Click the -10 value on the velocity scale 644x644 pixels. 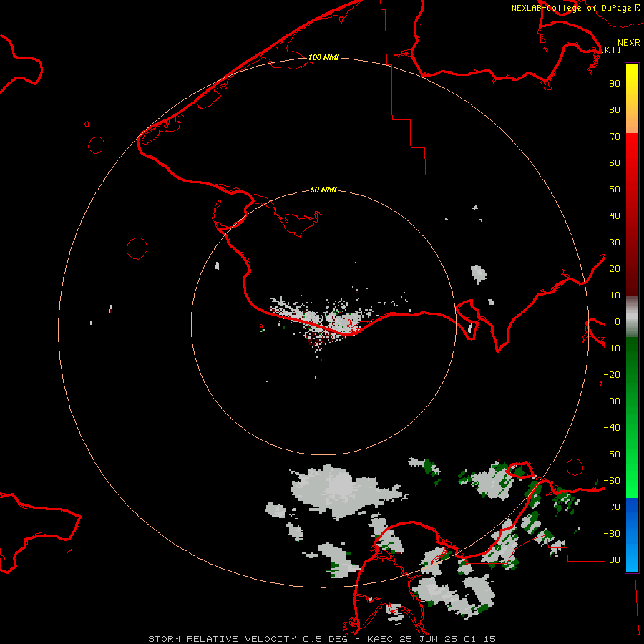click(612, 348)
